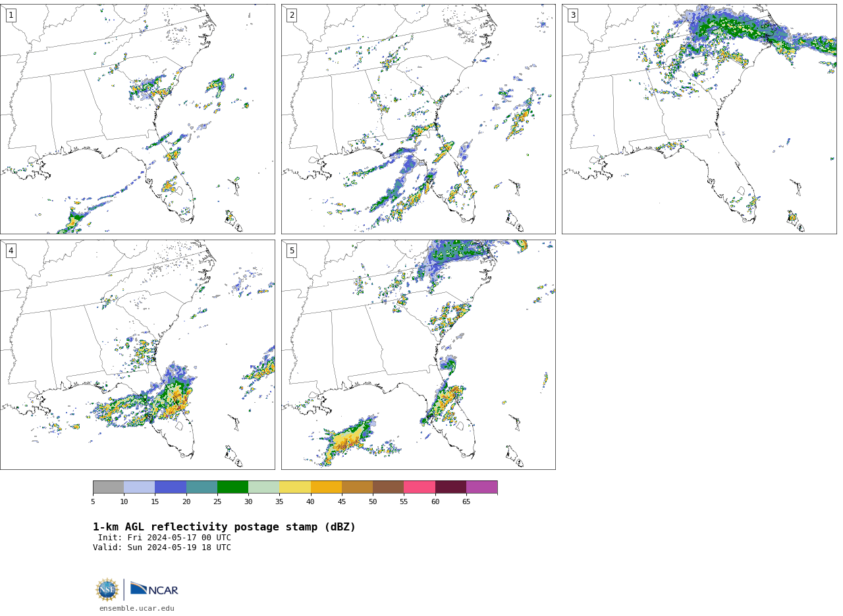This screenshot has height=616, width=843.
Task: Open the ensemble.ucar.edu link
Action: [x=137, y=609]
